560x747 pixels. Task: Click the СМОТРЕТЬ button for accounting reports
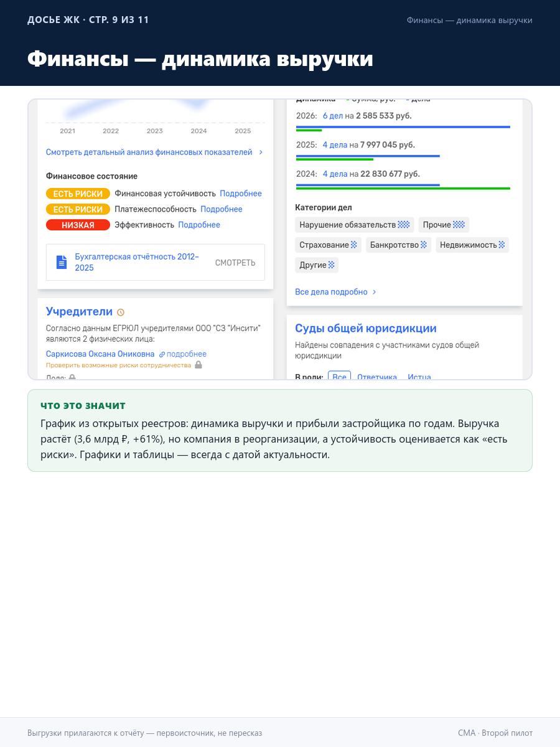235,263
